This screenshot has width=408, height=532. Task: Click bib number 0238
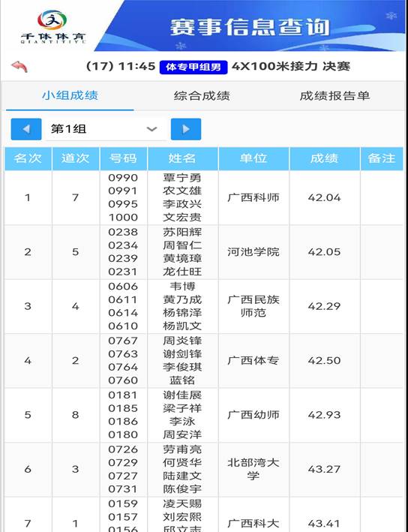(123, 232)
